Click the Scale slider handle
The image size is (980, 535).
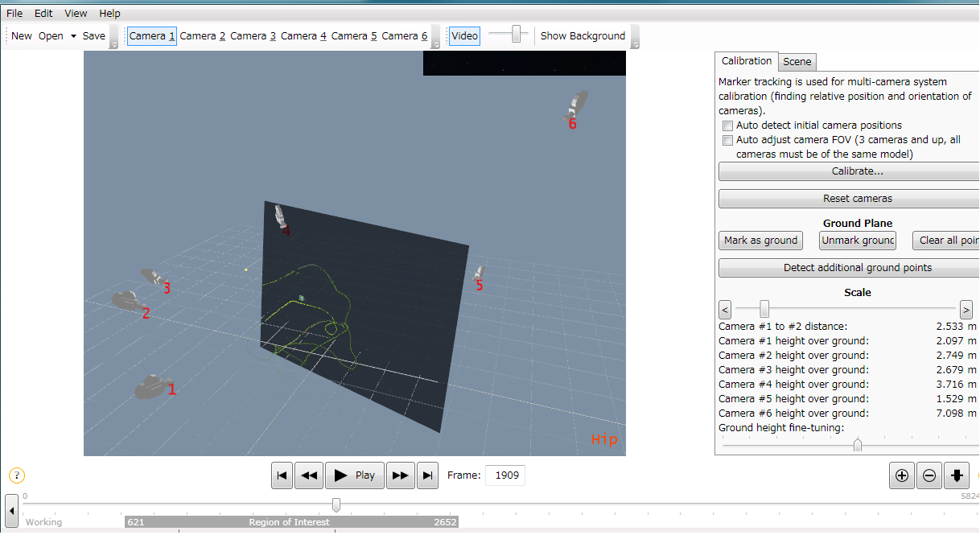[764, 309]
